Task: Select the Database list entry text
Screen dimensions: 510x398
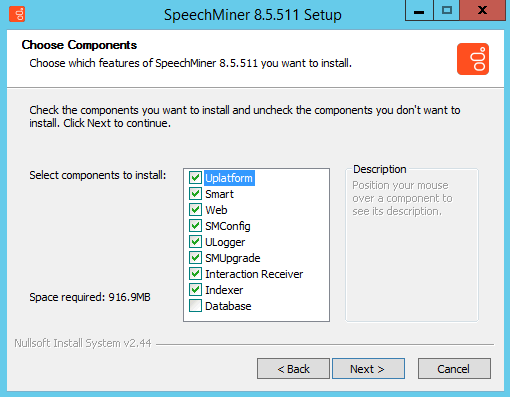Action: click(228, 306)
